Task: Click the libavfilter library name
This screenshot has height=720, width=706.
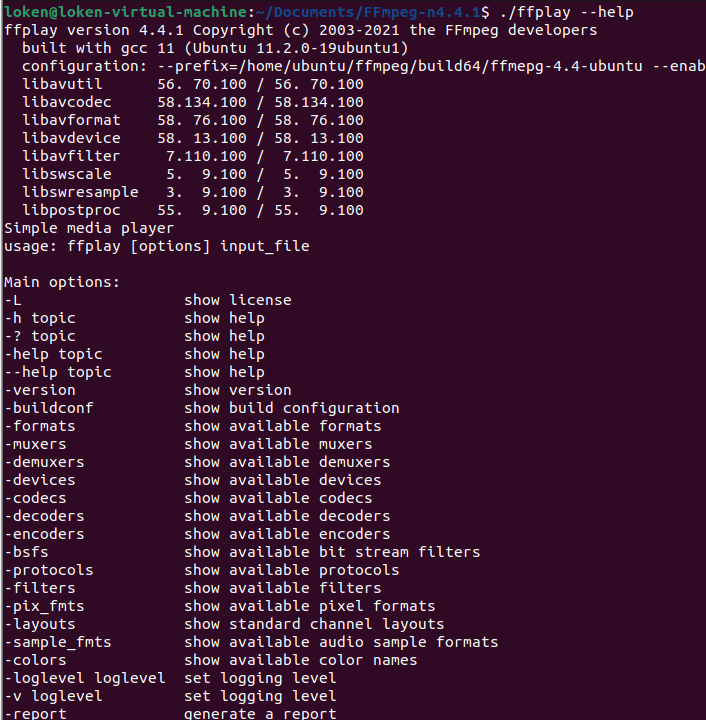Action: 70,156
